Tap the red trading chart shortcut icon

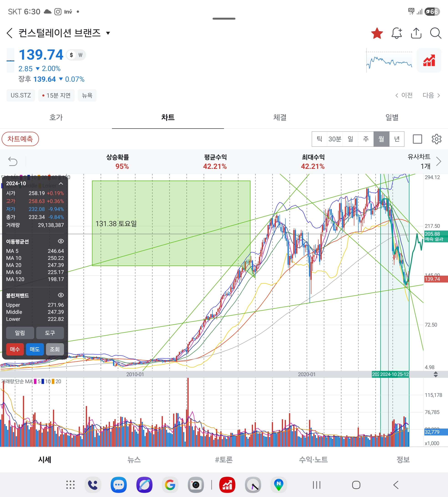click(x=429, y=61)
